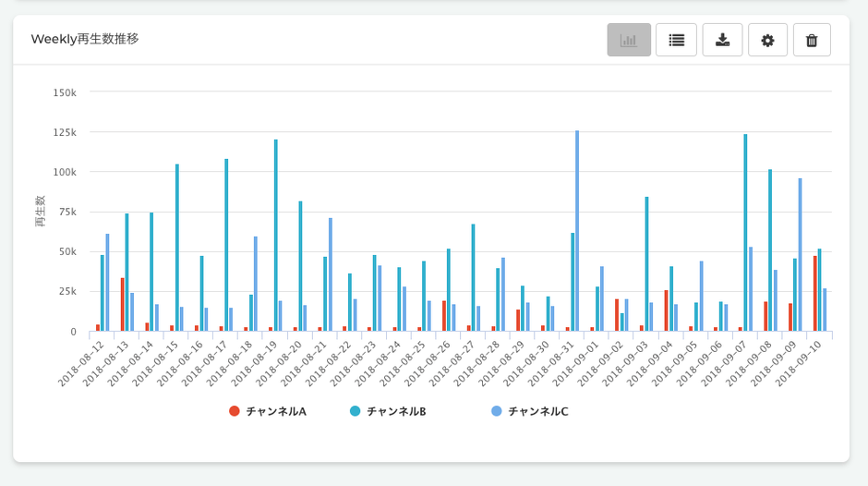Click the red チャンネルA bar on 2018-08-13

(x=122, y=305)
